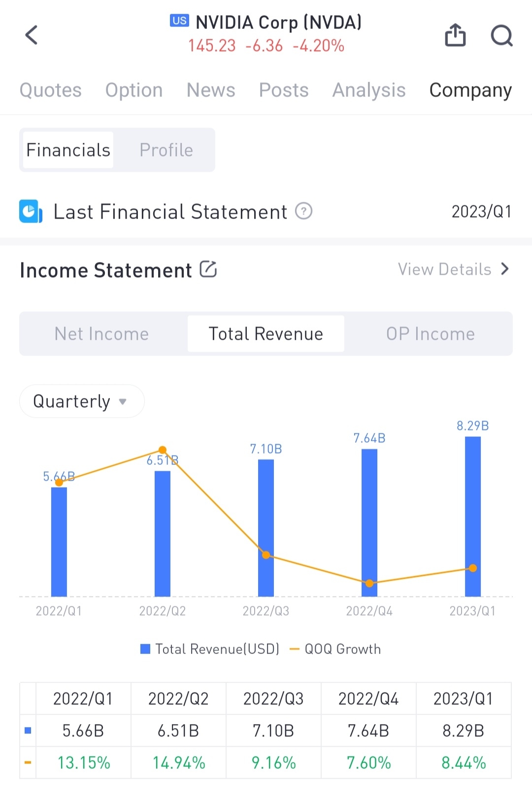Click the blue Total Revenue legend swatch
532x785 pixels.
click(x=145, y=649)
